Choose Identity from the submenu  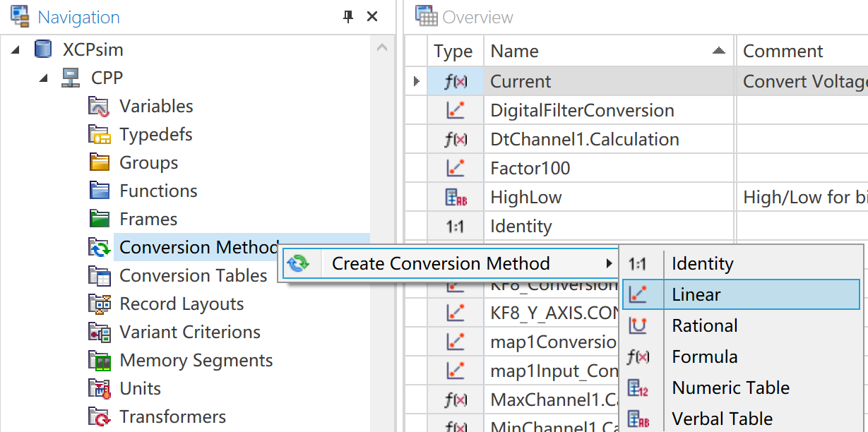point(741,264)
